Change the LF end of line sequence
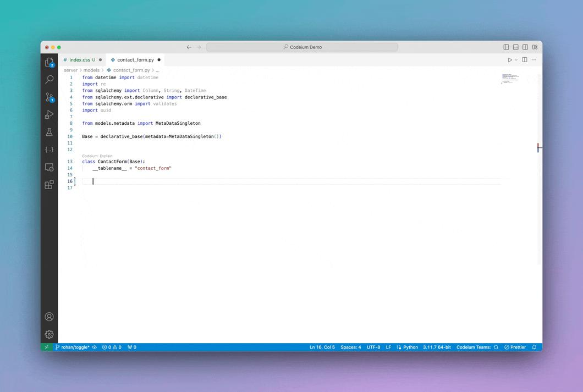 388,347
